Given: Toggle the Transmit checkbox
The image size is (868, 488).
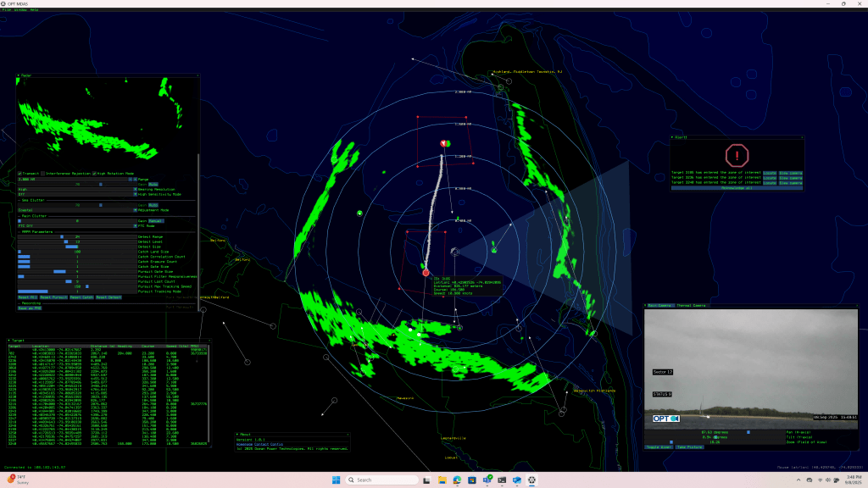Looking at the screenshot, I should (20, 173).
